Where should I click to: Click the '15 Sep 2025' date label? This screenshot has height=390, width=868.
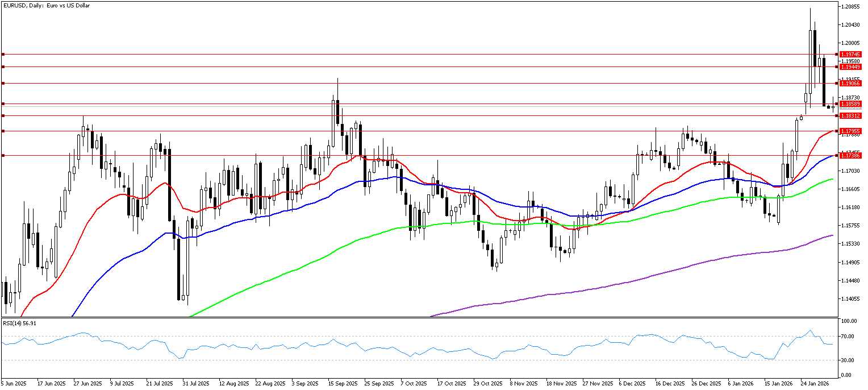click(x=343, y=384)
